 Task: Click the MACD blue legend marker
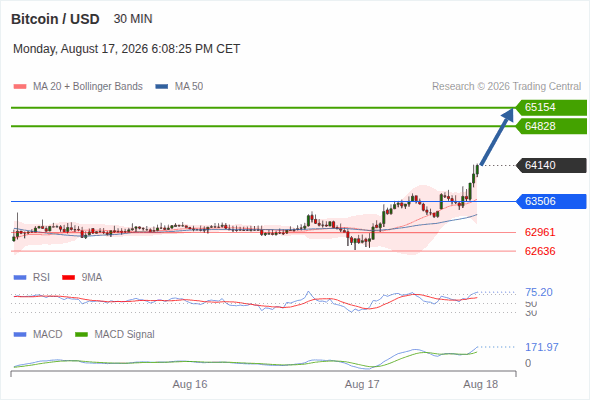pos(20,335)
